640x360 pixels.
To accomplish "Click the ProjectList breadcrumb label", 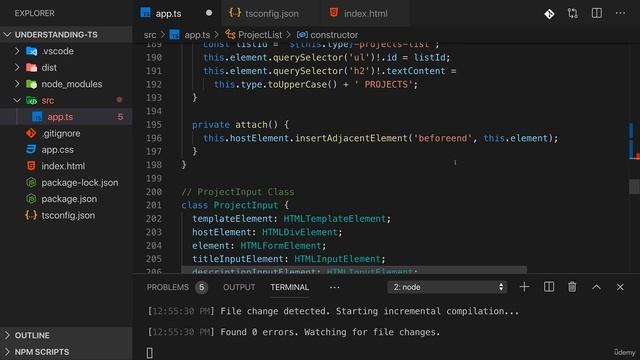I will (260, 35).
